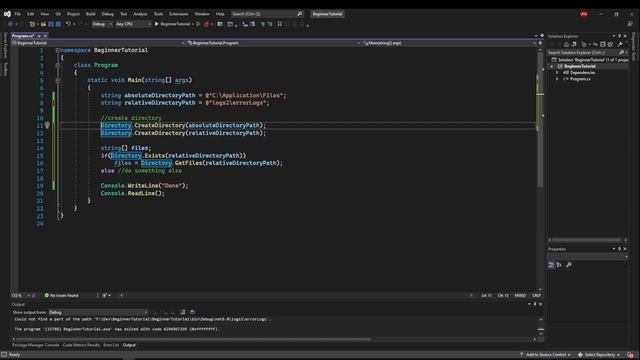640x360 pixels.
Task: Click the Visual Studio logo icon
Action: coord(7,14)
